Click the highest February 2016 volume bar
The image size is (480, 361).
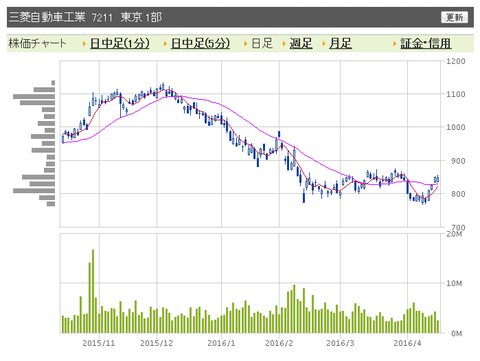[x=294, y=309]
